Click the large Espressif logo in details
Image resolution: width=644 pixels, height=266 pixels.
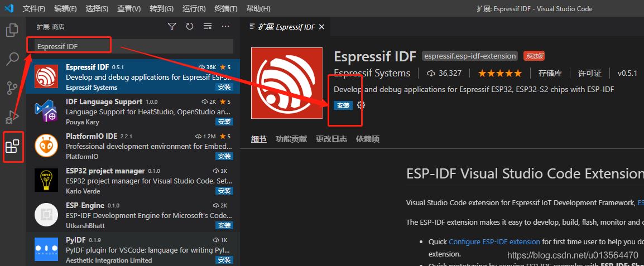point(287,83)
